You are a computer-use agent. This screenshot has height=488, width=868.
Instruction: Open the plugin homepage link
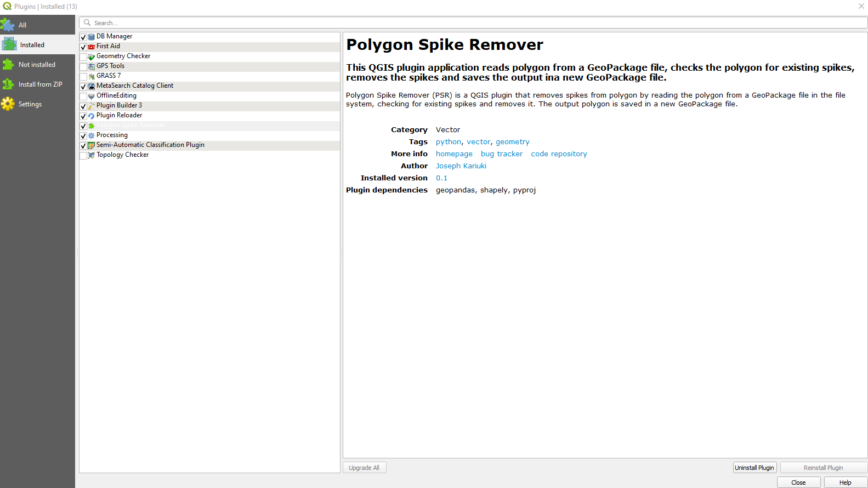[454, 154]
